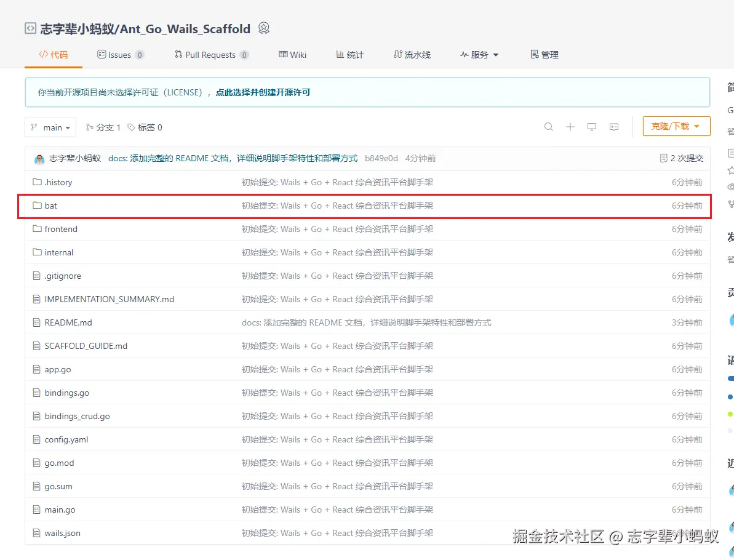Image resolution: width=734 pixels, height=560 pixels.
Task: Open the Pull Requests tab
Action: 211,55
